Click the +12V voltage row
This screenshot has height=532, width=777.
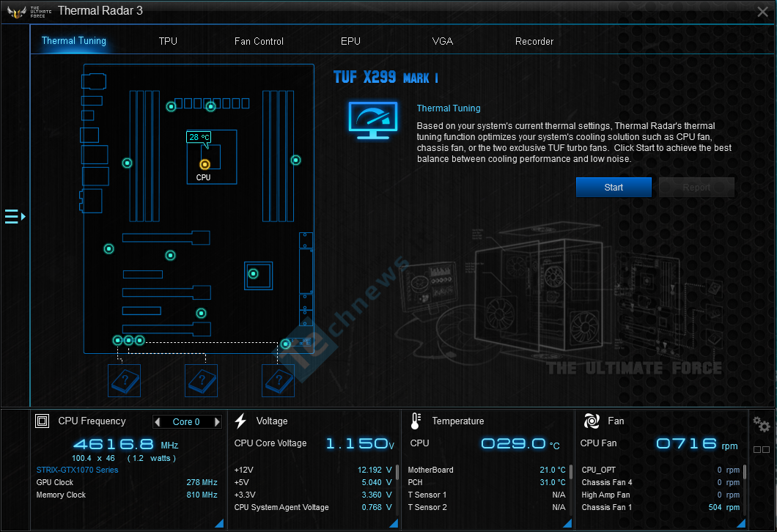click(313, 470)
